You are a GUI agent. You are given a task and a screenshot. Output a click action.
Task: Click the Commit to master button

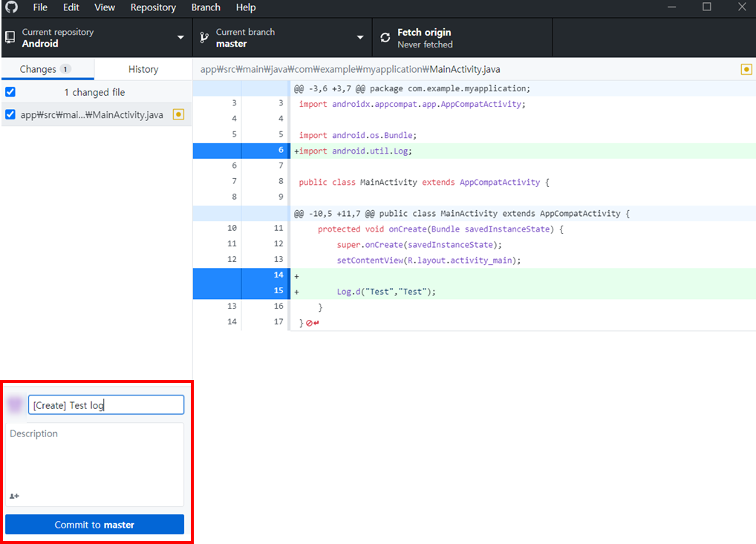click(94, 524)
